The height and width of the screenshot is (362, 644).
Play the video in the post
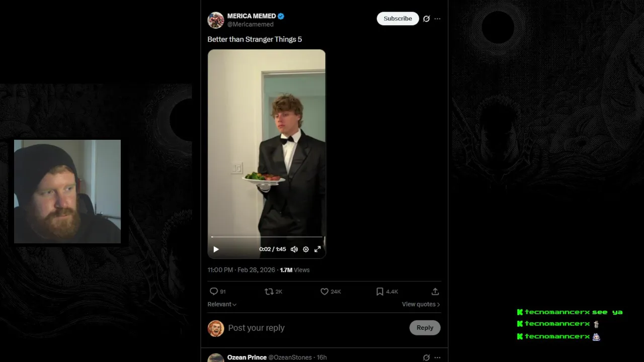point(216,249)
